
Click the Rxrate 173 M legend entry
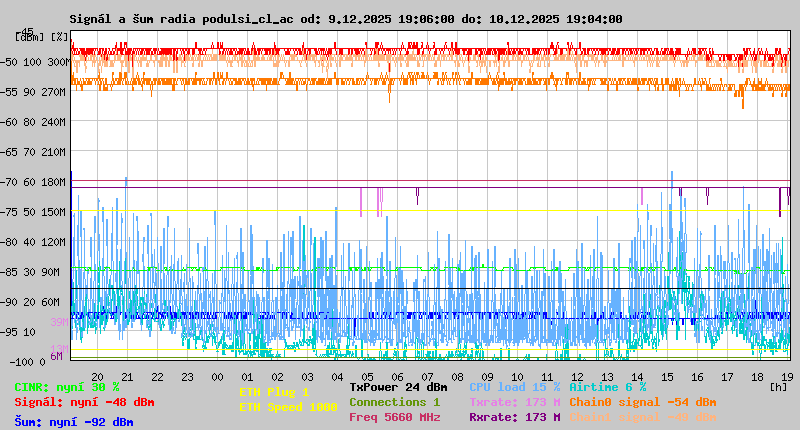[x=514, y=417]
